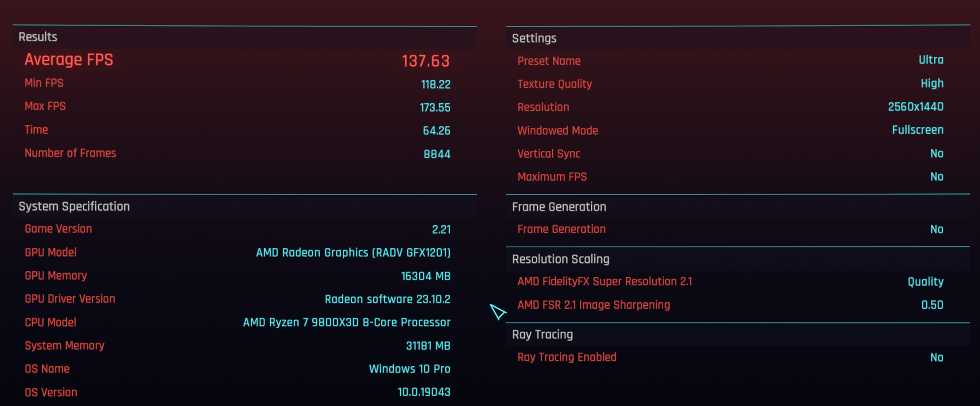The image size is (980, 406).
Task: Toggle Frame Generation No value
Action: click(937, 229)
